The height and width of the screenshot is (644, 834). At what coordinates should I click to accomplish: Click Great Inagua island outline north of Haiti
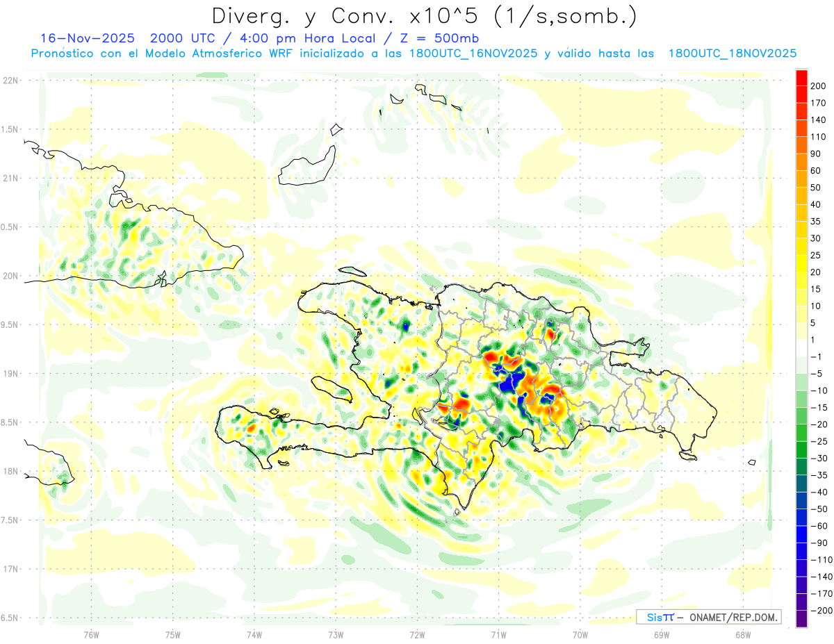point(306,167)
